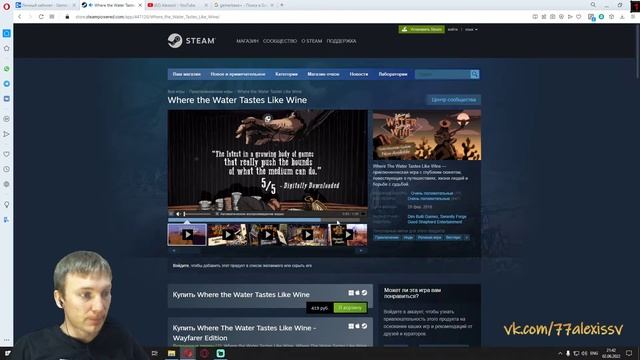Open the taskbar notification center icon
640x360 pixels.
click(x=629, y=353)
